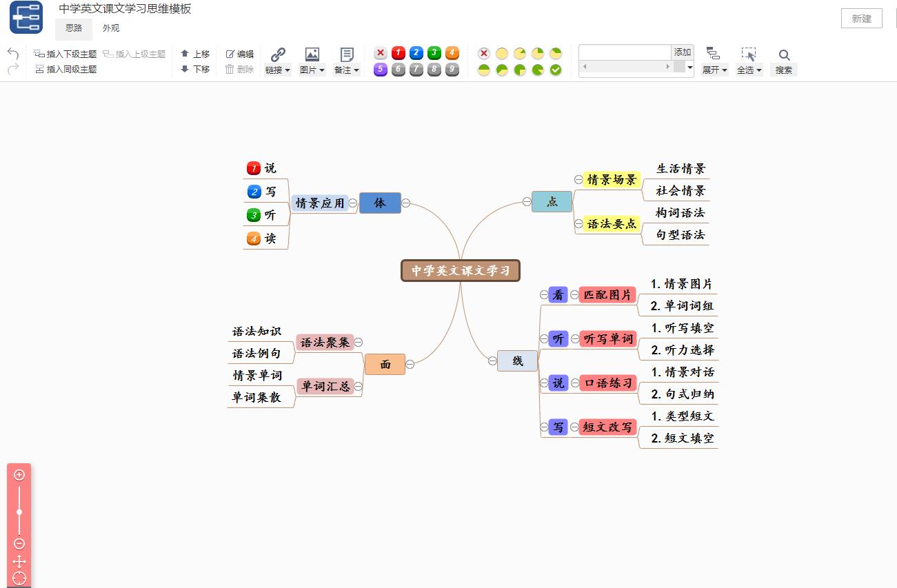Click the 新建 button
This screenshot has width=897, height=588.
(861, 19)
